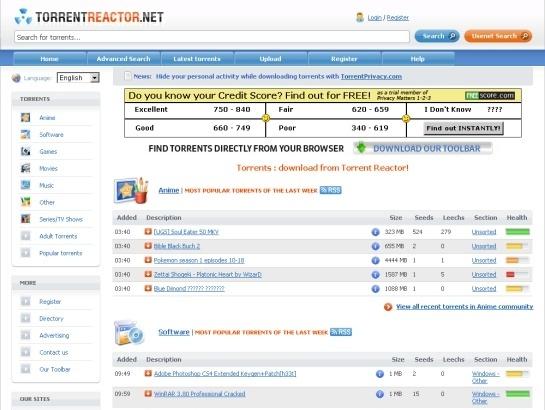
Task: Open Directory in the More sidebar
Action: [51, 318]
